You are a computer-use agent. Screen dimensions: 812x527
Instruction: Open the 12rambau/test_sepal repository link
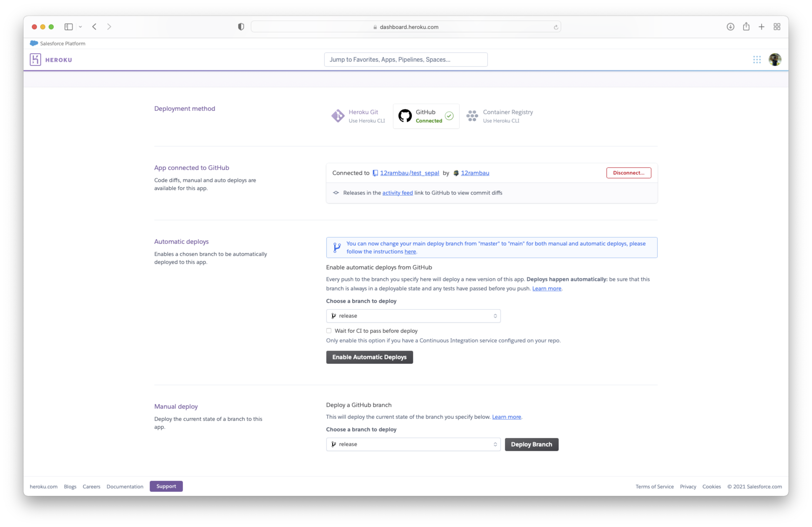pyautogui.click(x=409, y=173)
